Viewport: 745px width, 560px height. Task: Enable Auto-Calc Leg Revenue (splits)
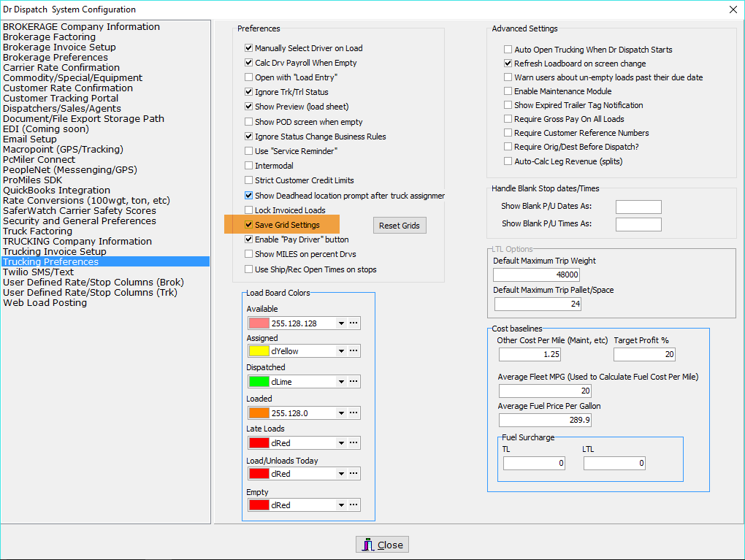coord(508,161)
